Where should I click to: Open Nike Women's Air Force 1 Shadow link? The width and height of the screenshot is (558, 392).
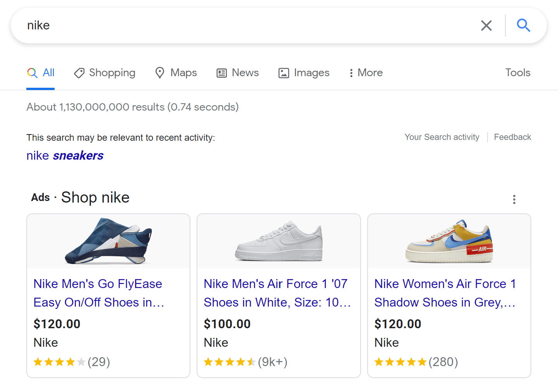click(445, 293)
